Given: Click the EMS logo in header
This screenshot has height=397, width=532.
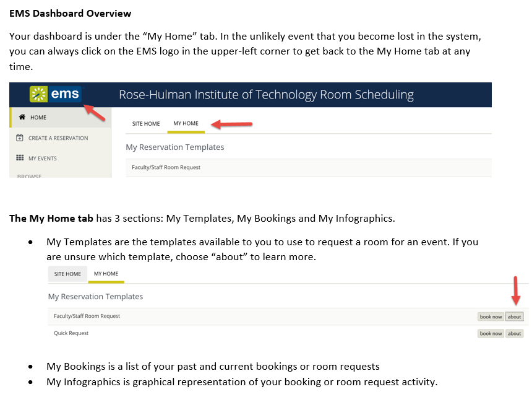Looking at the screenshot, I should 56,94.
